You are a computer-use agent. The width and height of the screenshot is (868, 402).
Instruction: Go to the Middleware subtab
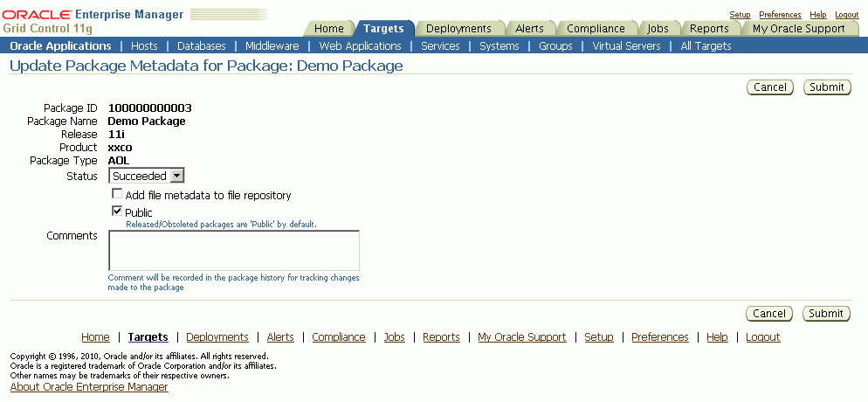tap(272, 46)
